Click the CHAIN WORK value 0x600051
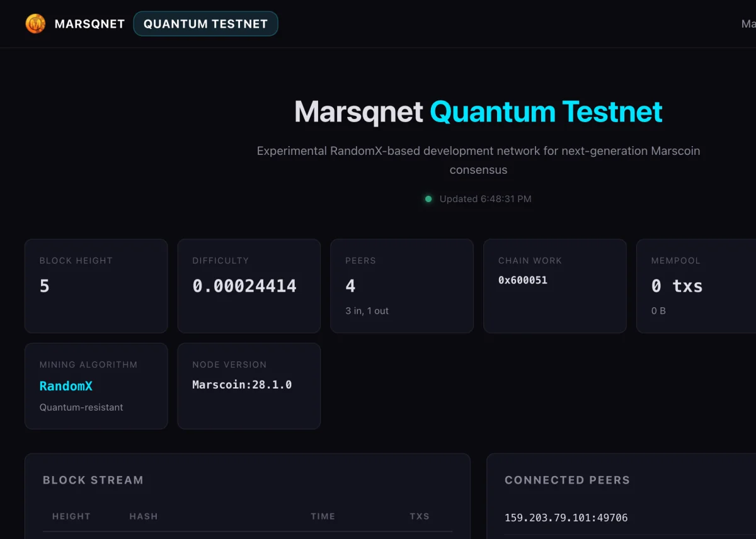 [x=522, y=280]
